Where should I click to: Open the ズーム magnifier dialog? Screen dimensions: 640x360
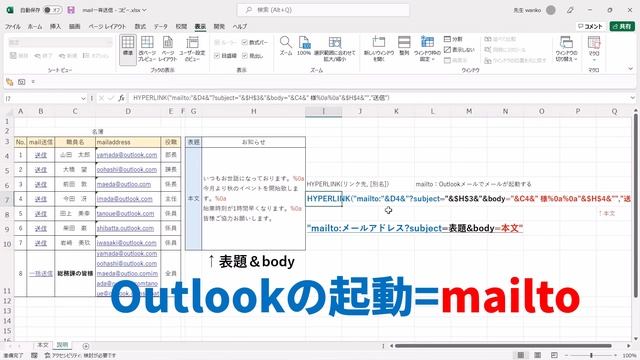(286, 46)
